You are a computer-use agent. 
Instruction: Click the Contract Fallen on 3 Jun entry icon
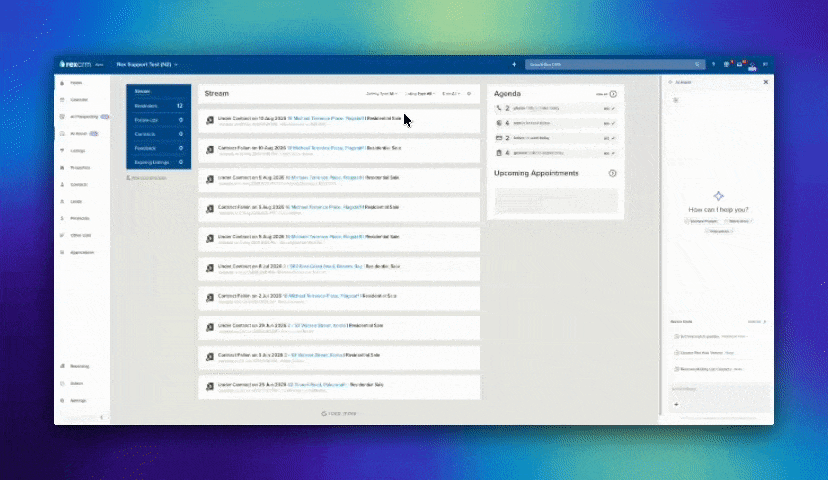tap(210, 357)
